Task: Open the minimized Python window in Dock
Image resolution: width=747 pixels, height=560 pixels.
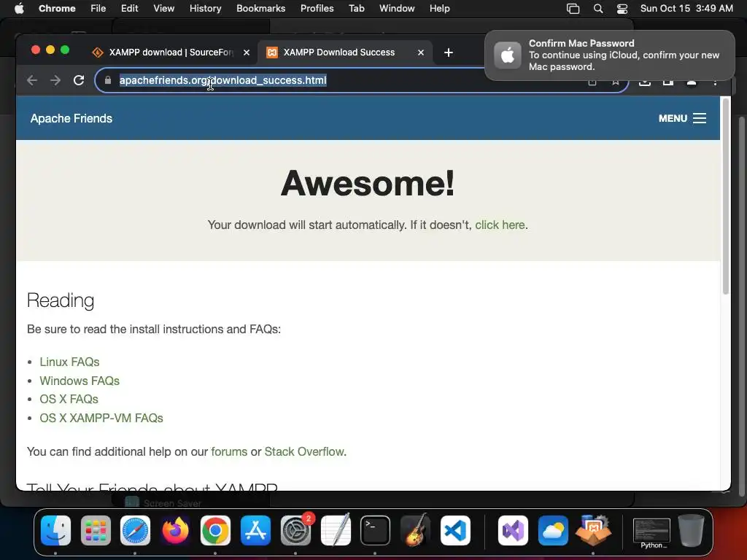Action: click(651, 533)
